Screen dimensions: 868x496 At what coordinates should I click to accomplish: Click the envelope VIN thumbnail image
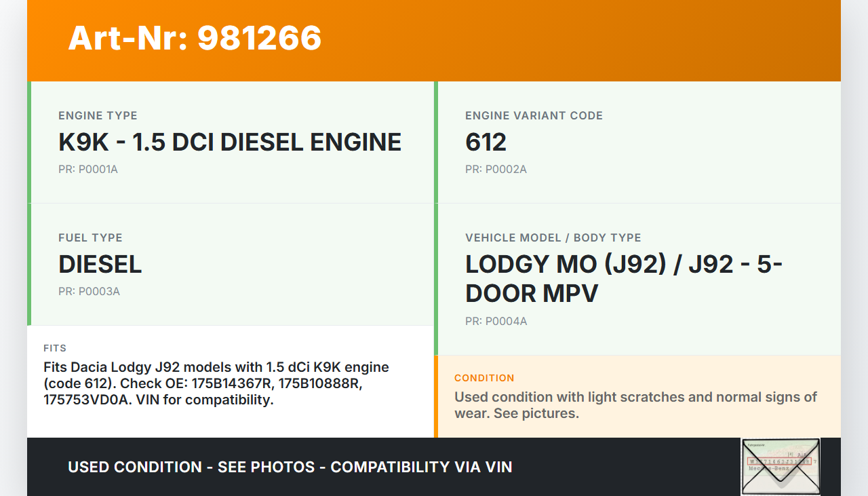[781, 466]
